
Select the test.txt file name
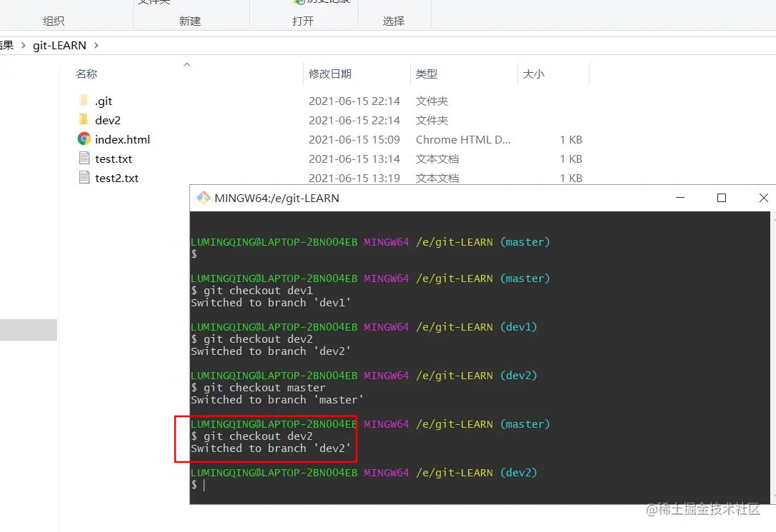[114, 159]
